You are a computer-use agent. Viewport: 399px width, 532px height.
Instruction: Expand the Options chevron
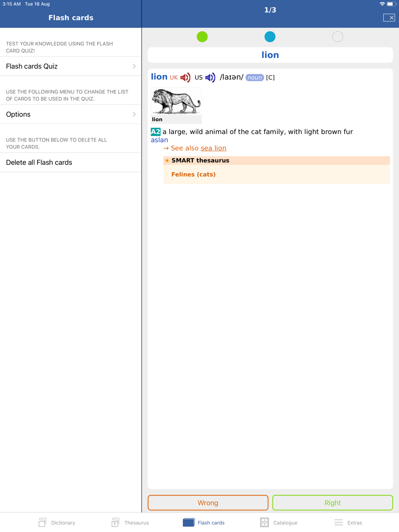(x=134, y=114)
